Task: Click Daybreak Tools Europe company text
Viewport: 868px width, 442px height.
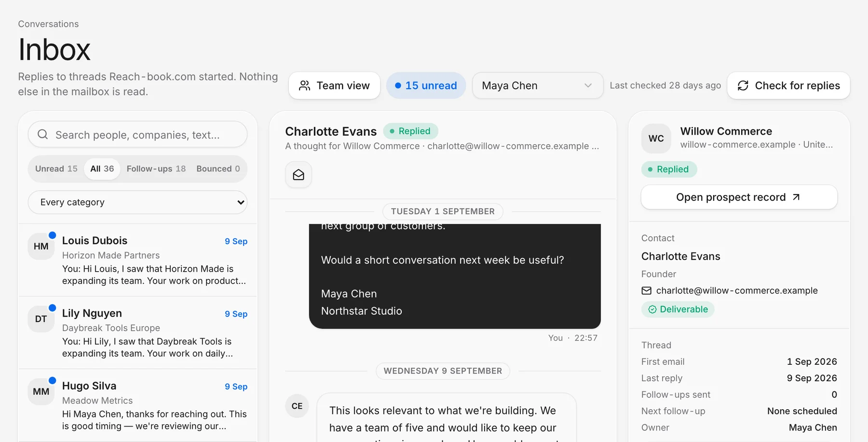Action: click(111, 328)
